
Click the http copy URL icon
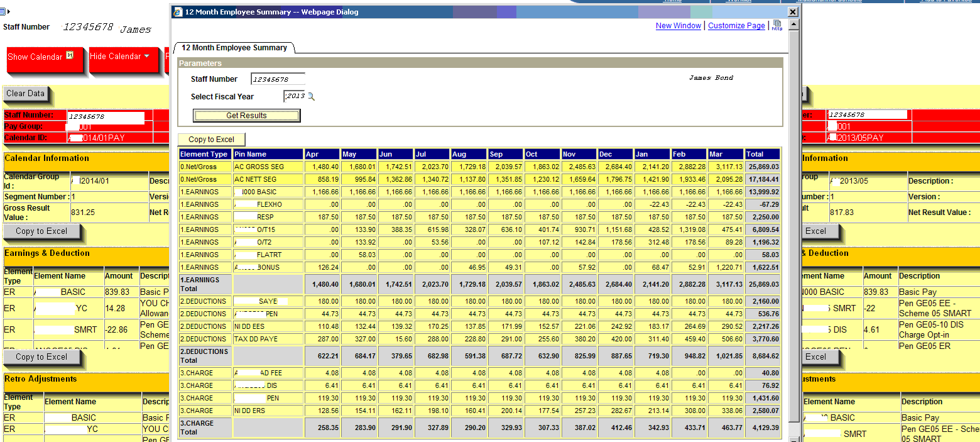[777, 25]
